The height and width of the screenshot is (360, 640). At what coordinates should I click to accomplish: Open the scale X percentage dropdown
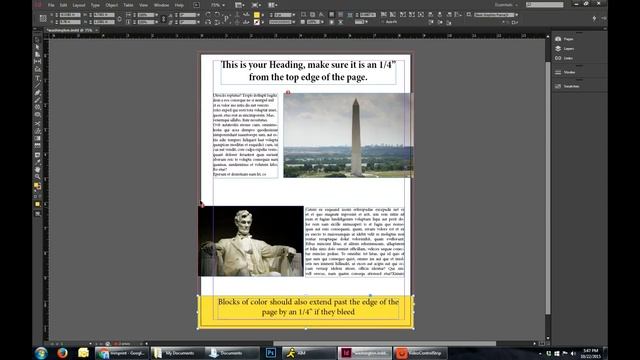(x=156, y=15)
